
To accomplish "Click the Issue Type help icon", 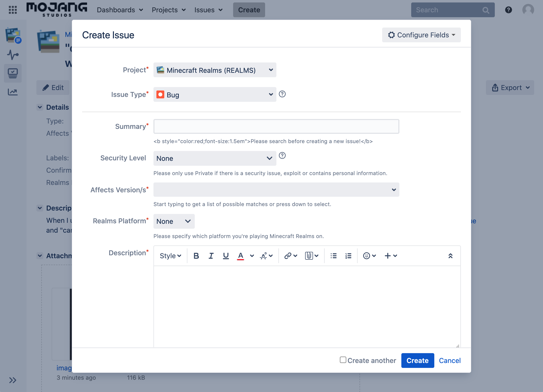I will (x=282, y=94).
